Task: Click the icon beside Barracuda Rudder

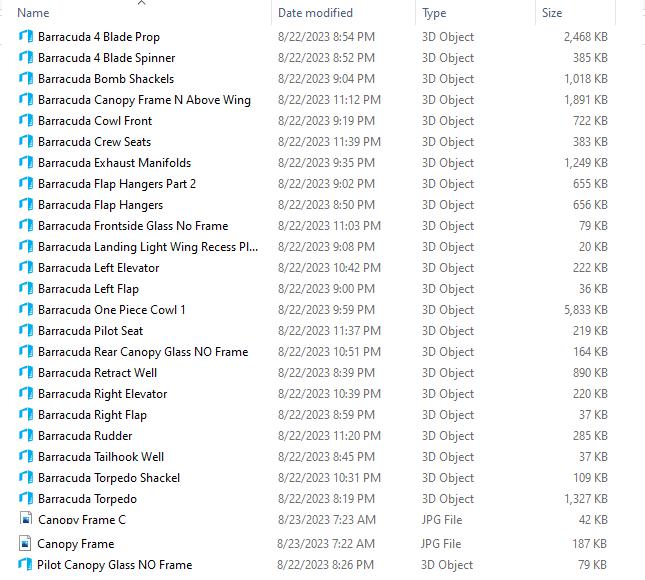Action: (26, 435)
